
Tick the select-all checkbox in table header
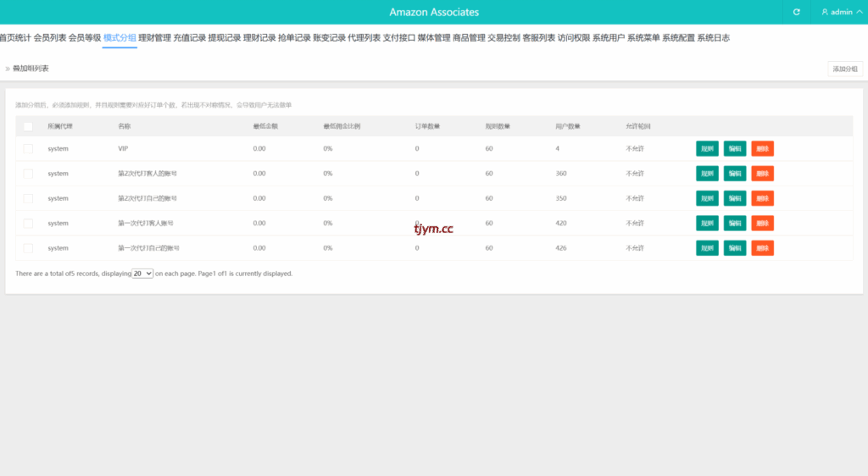pyautogui.click(x=28, y=126)
